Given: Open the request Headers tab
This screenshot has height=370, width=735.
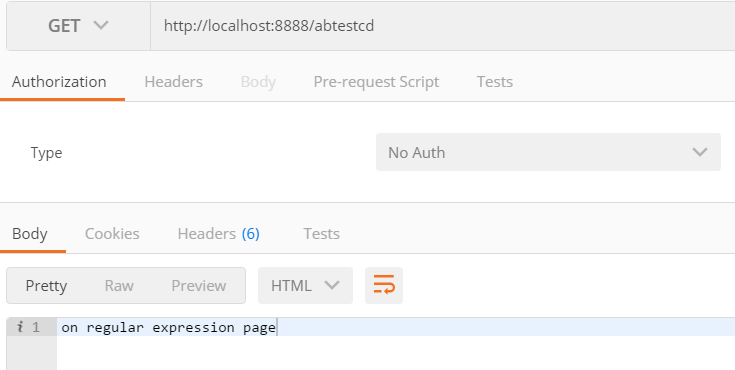Looking at the screenshot, I should [173, 82].
